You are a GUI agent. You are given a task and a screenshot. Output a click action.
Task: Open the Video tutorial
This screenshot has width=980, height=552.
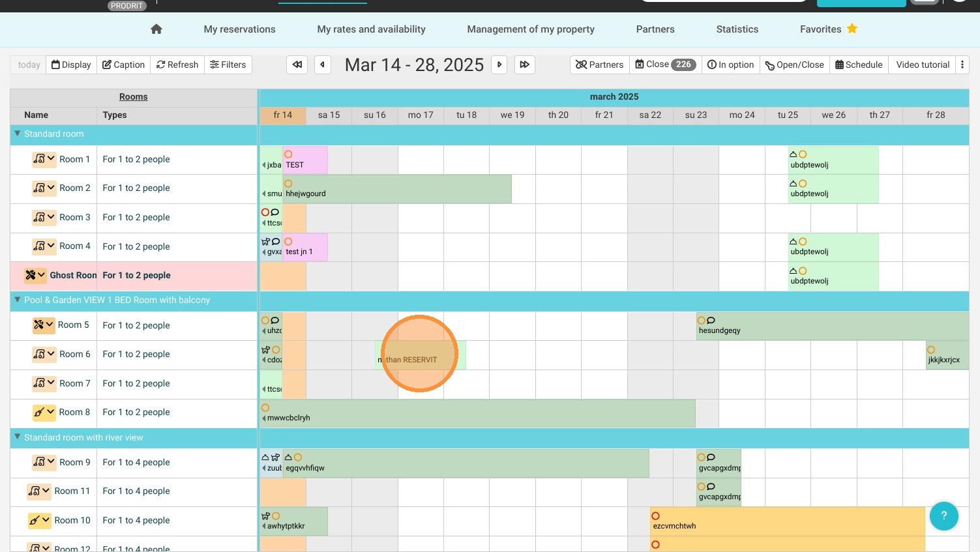point(923,65)
